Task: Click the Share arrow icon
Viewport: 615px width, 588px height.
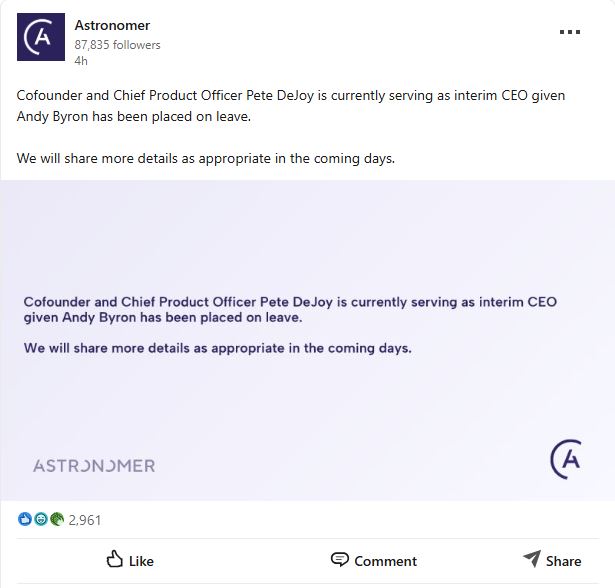Action: tap(531, 559)
